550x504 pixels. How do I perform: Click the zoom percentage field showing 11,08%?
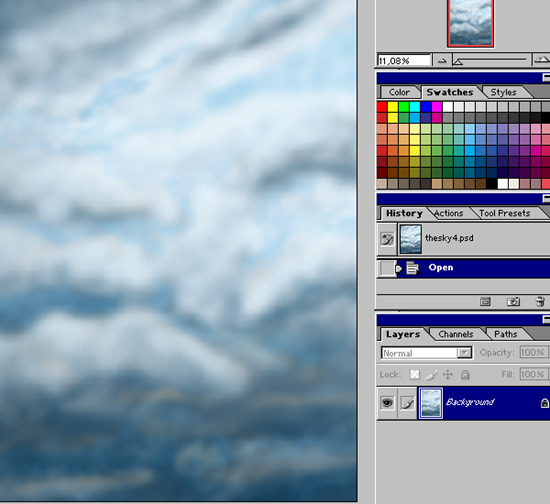(x=404, y=61)
